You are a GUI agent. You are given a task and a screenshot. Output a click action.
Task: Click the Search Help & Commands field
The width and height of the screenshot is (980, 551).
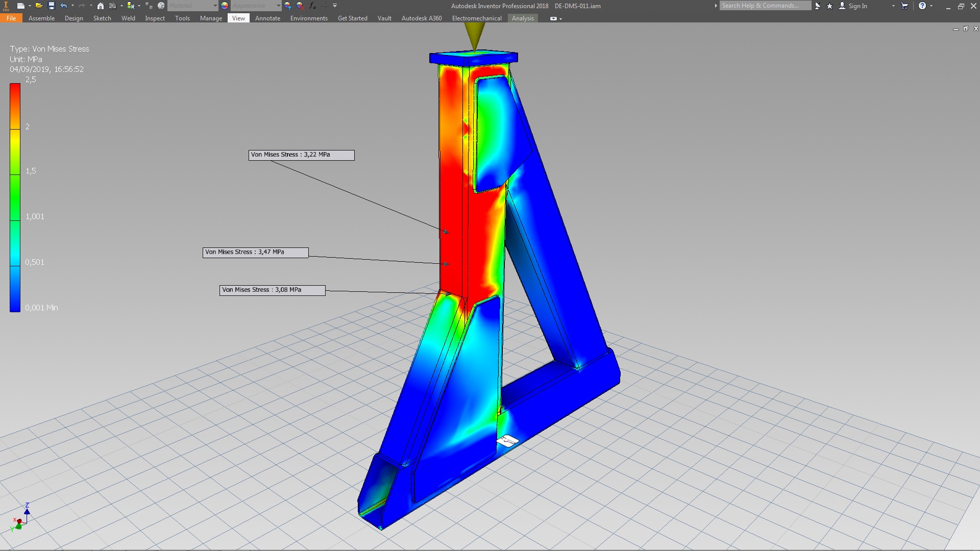tap(765, 6)
